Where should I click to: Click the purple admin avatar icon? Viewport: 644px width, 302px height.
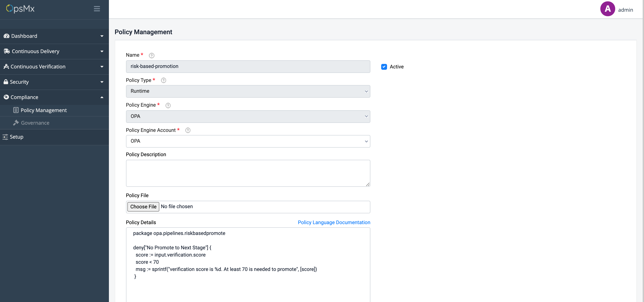608,9
